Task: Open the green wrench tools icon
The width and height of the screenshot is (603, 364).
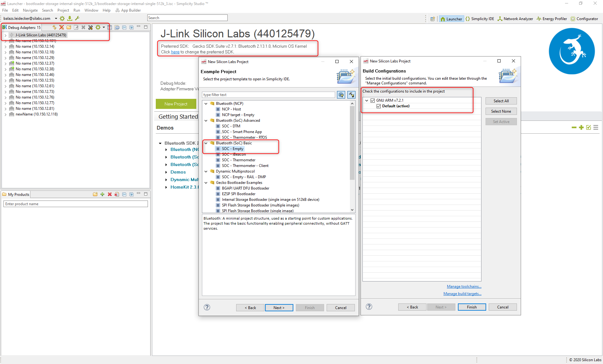Action: click(77, 19)
